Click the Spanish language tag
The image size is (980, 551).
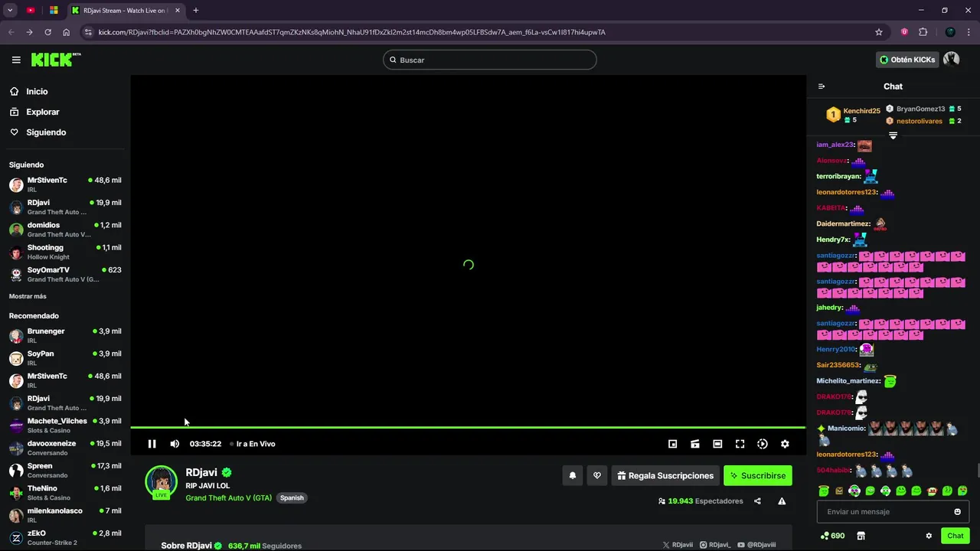point(292,497)
